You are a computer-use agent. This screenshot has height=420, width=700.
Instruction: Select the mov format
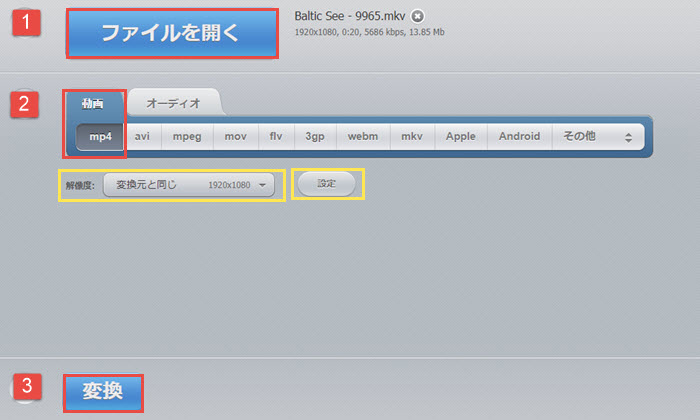236,137
